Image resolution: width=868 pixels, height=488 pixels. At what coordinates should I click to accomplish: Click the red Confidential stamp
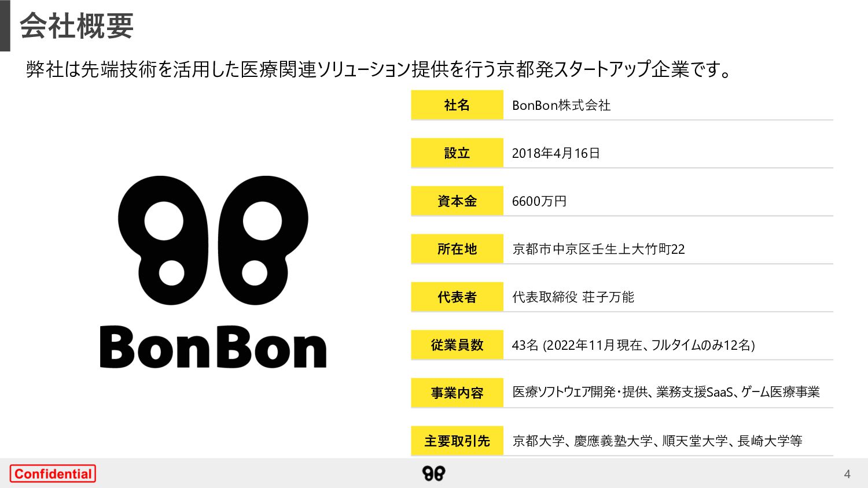[x=53, y=474]
